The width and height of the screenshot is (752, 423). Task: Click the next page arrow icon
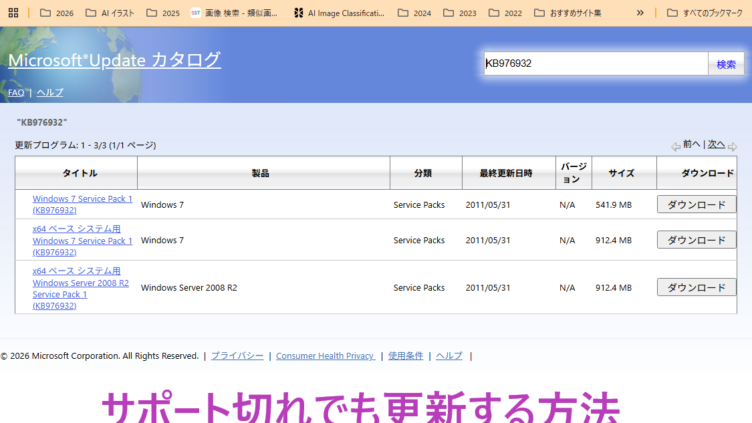coord(732,146)
